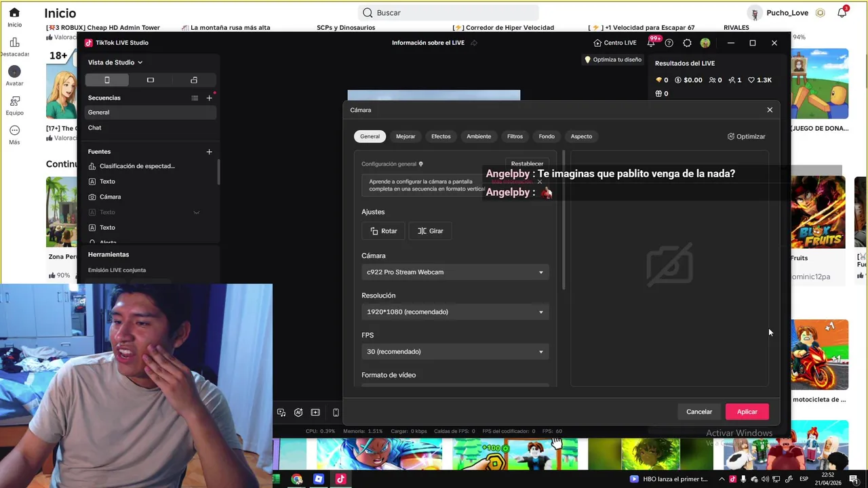Dismiss the camera configuration tip banner
868x488 pixels.
(x=540, y=182)
